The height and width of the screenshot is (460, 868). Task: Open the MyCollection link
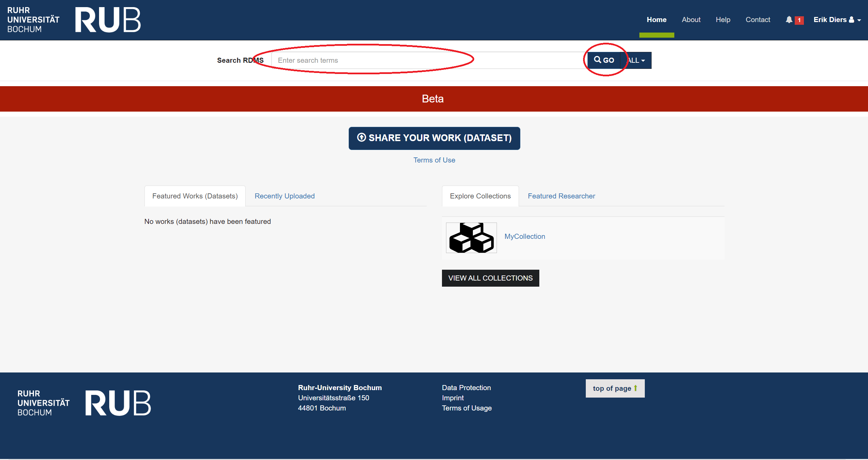point(525,236)
